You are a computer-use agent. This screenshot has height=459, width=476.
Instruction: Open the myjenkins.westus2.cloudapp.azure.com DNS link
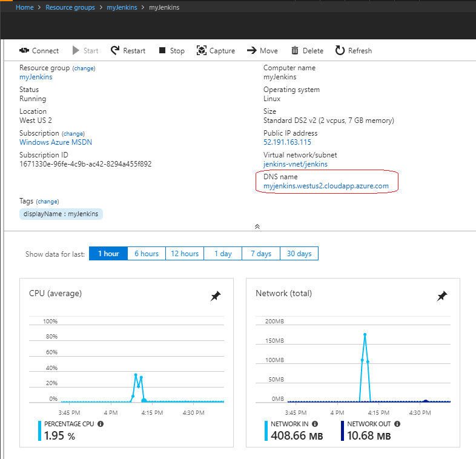pos(326,186)
